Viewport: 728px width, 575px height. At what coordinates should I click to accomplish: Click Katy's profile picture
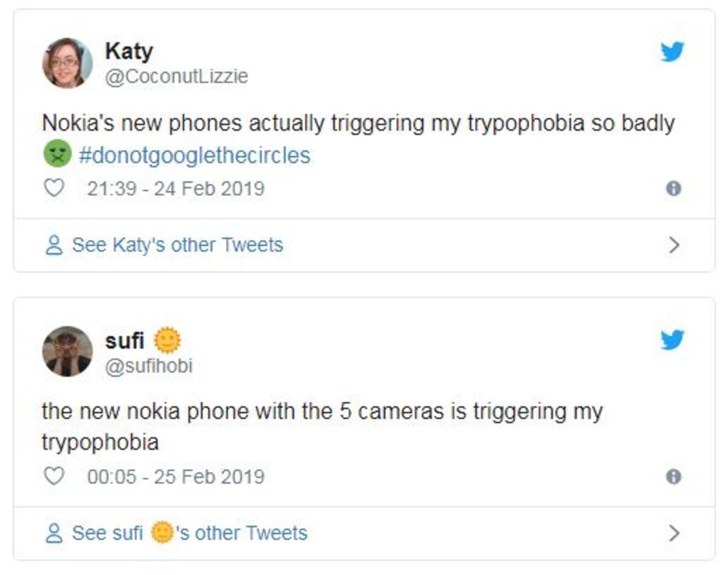point(67,63)
